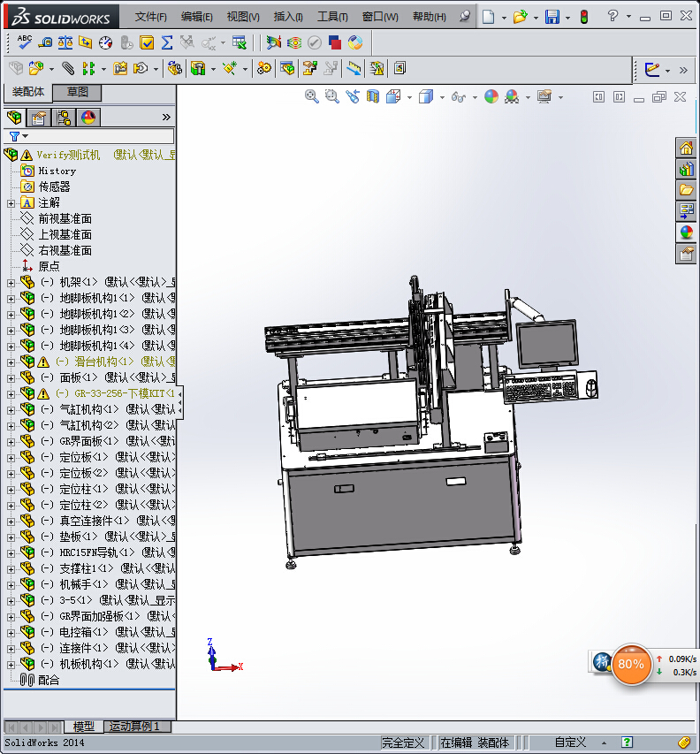Click the 自定义 status bar button
This screenshot has width=700, height=754.
point(570,743)
